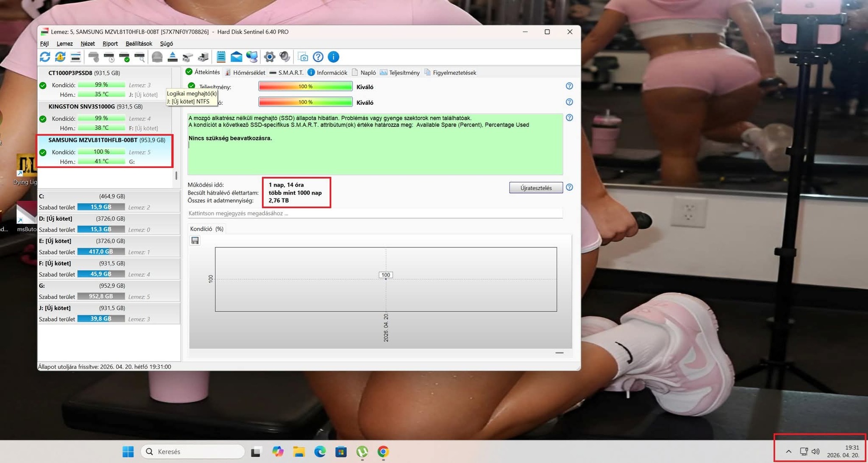Click the disk with green checkmark toolbar icon
This screenshot has height=463, width=868.
click(x=124, y=57)
